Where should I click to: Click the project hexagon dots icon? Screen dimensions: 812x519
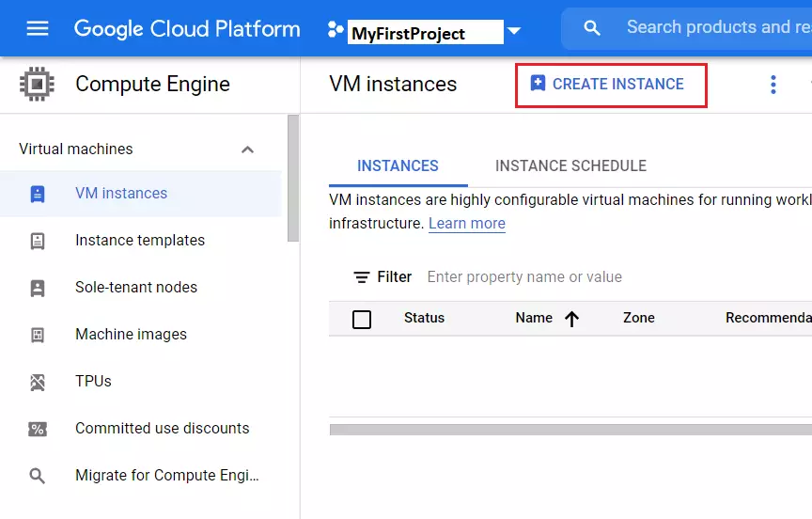pyautogui.click(x=336, y=30)
